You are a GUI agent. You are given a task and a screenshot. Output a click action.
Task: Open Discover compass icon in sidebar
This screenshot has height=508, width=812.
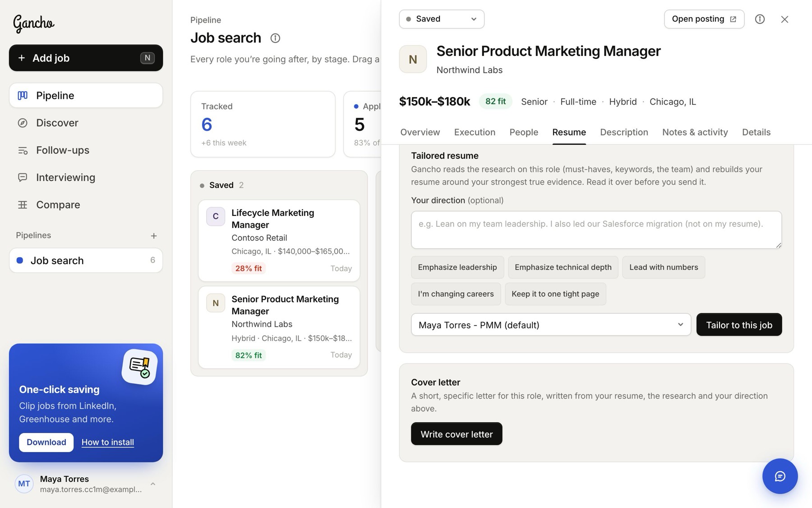pyautogui.click(x=23, y=123)
